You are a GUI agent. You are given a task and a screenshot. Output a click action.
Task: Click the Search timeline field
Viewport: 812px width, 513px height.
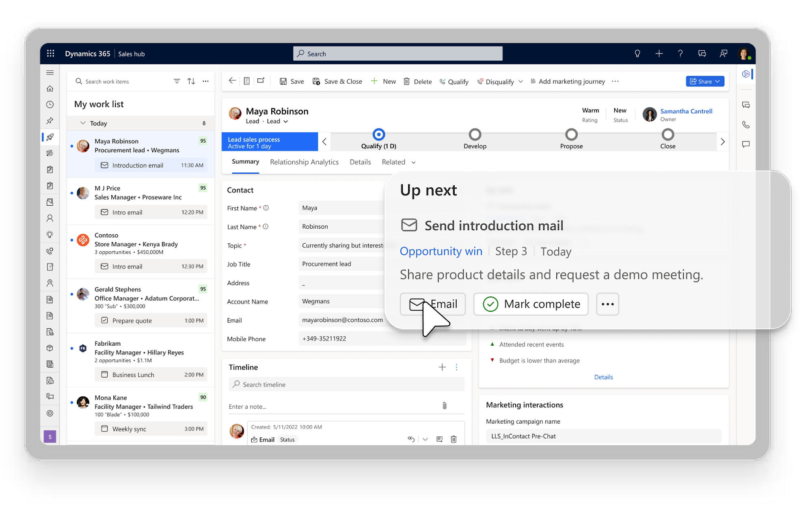coord(346,384)
